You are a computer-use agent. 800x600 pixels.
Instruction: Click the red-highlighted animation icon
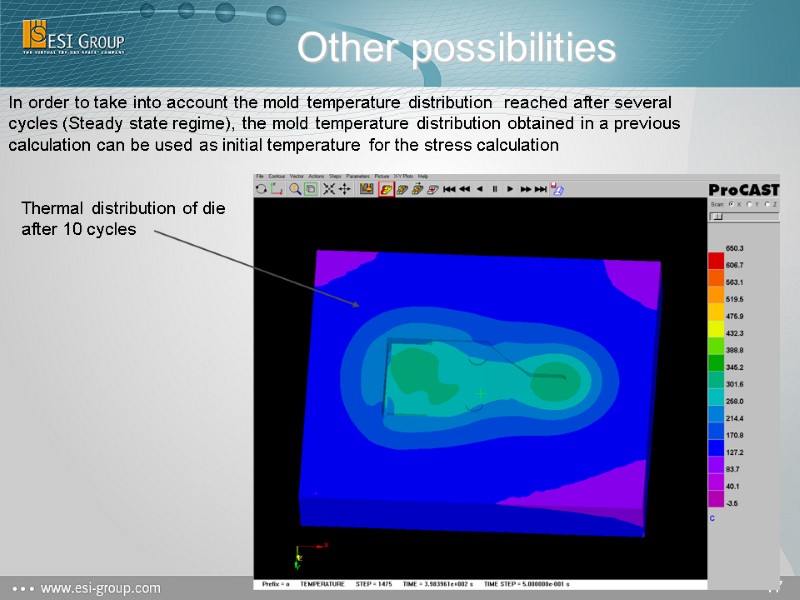386,188
